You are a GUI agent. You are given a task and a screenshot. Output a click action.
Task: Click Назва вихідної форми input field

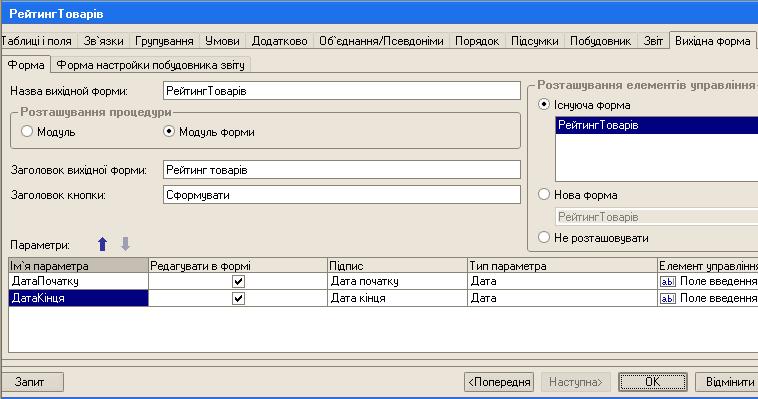(341, 90)
